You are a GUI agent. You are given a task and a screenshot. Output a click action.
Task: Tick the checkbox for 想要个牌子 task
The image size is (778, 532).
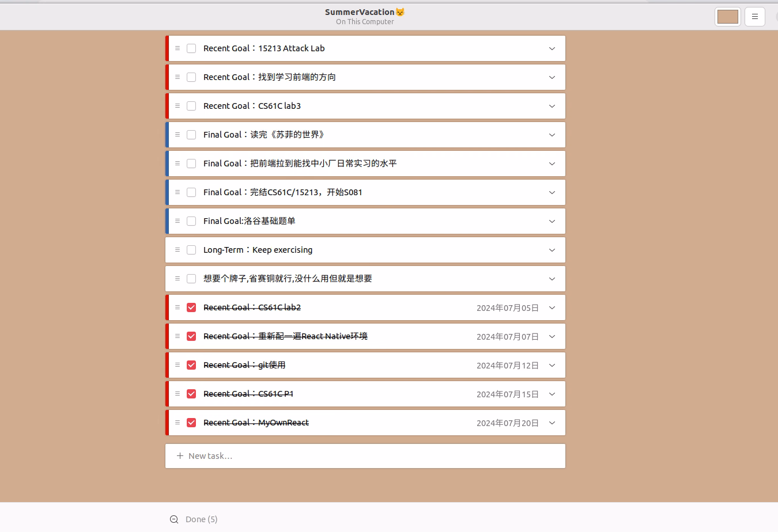click(x=191, y=279)
